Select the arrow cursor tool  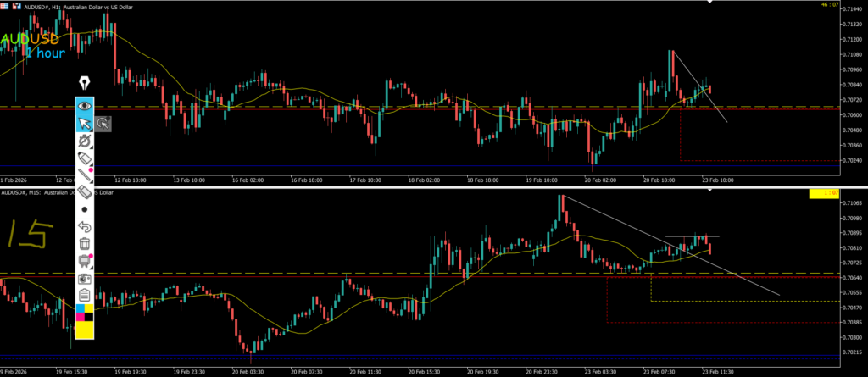[x=85, y=125]
